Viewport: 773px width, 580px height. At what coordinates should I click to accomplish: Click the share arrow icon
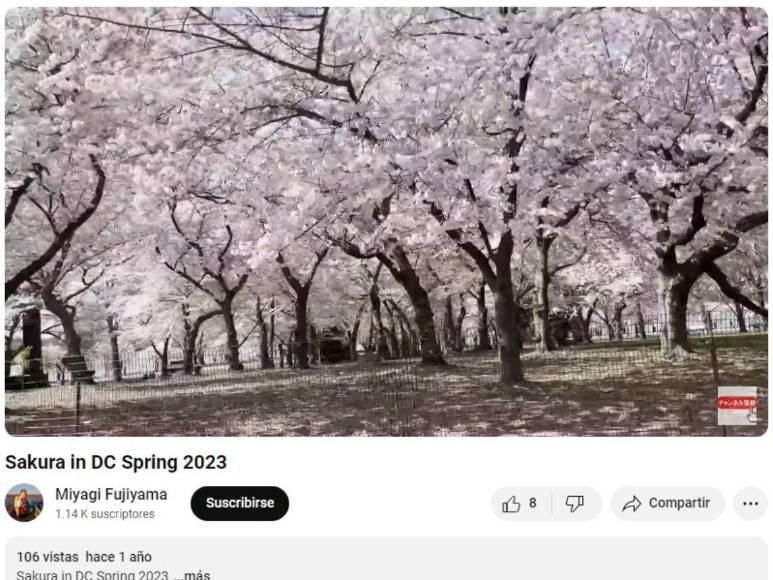(x=632, y=504)
